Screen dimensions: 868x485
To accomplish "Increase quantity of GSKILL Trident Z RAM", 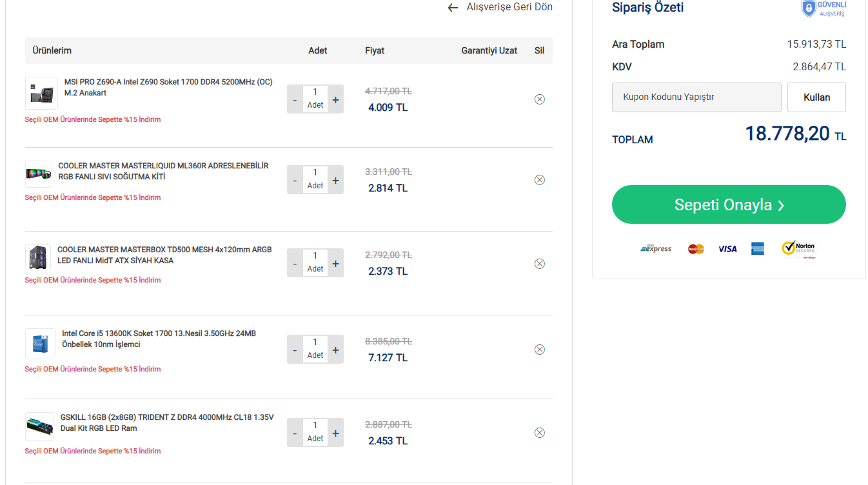I will (x=335, y=433).
